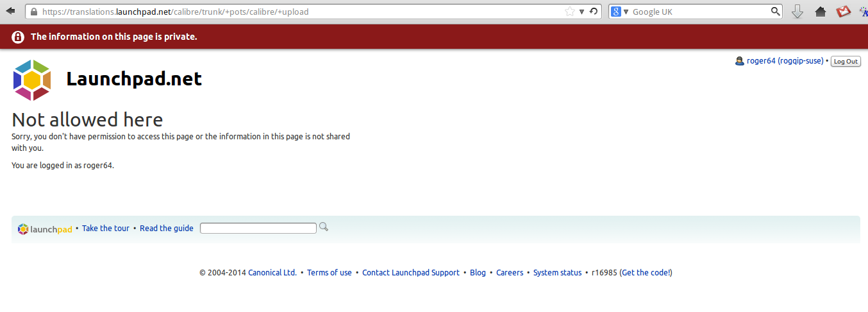868x312 pixels.
Task: Click the Launchpad footer search box
Action: (258, 228)
